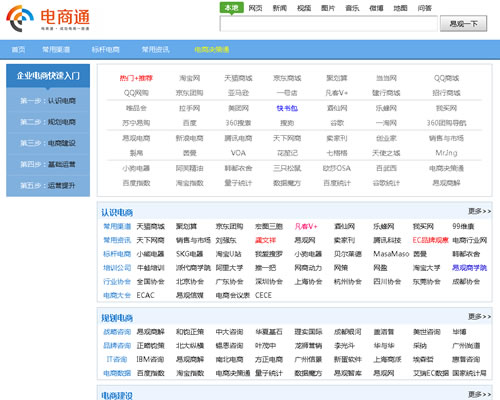500x400 pixels.
Task: Select the 微博 search tab
Action: coord(376,8)
